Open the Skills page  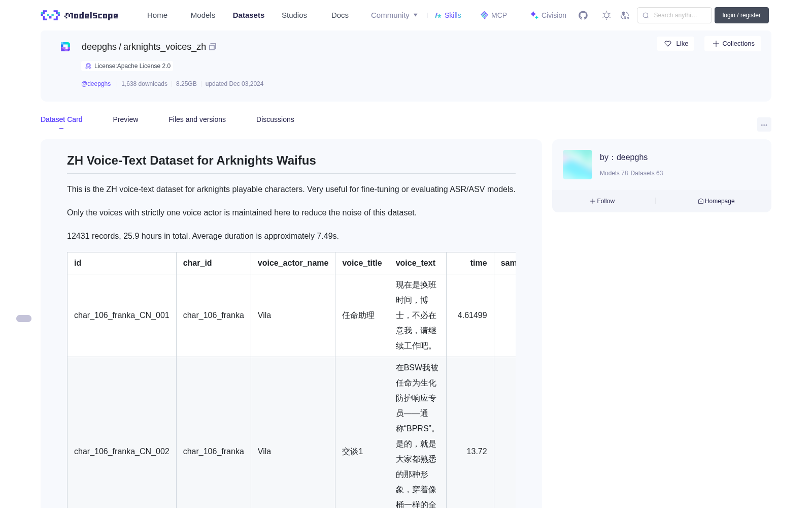[x=448, y=15]
